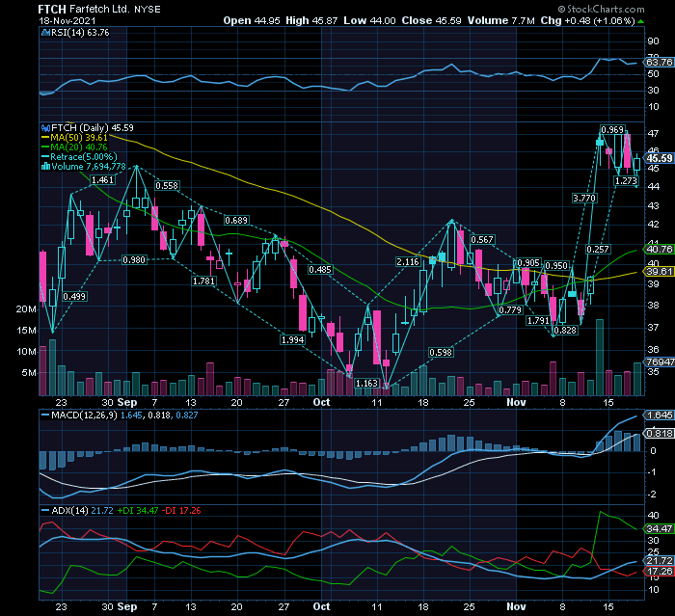Image resolution: width=675 pixels, height=616 pixels.
Task: Click the retrace label 1.781
Action: [x=203, y=281]
